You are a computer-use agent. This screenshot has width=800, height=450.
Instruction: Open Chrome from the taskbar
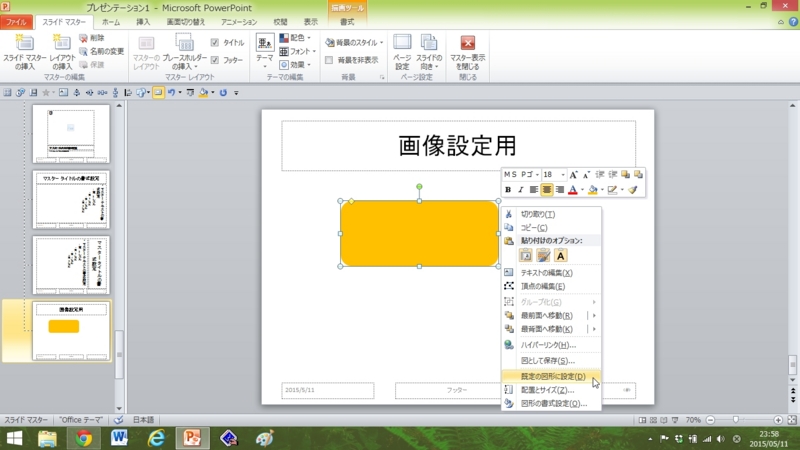click(84, 438)
